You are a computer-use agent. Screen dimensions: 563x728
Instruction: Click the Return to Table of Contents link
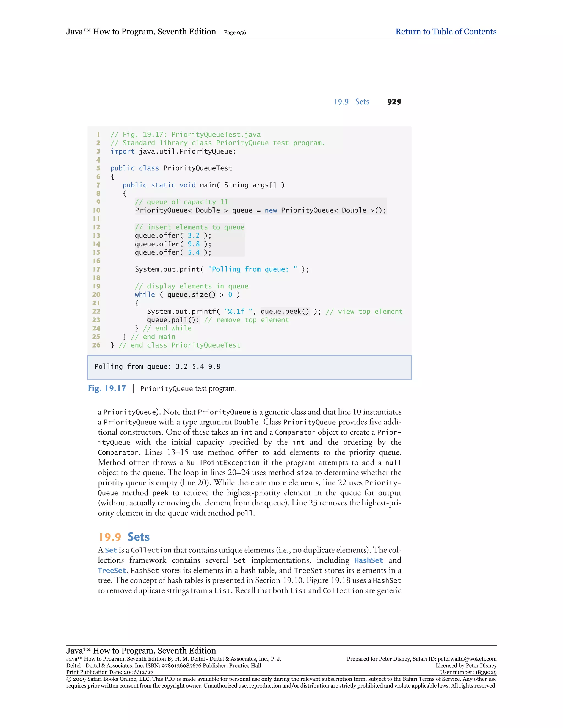[x=446, y=32]
